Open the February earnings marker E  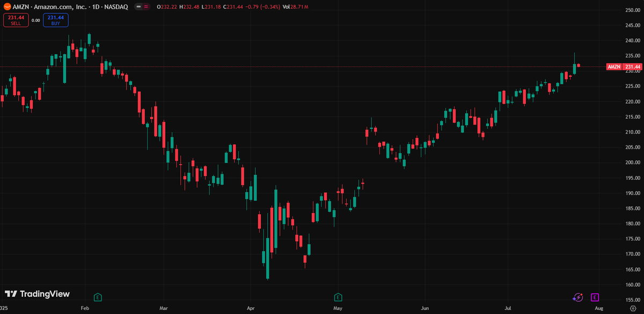[x=98, y=297]
